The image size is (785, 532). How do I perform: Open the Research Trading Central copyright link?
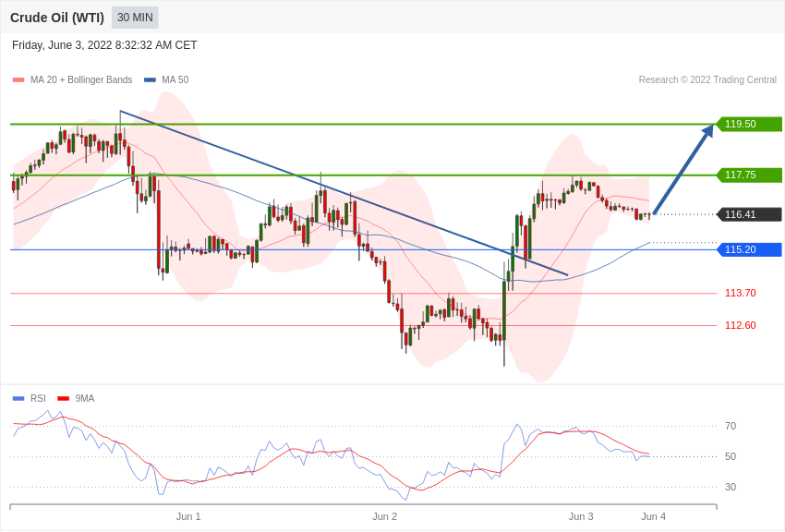[x=707, y=80]
